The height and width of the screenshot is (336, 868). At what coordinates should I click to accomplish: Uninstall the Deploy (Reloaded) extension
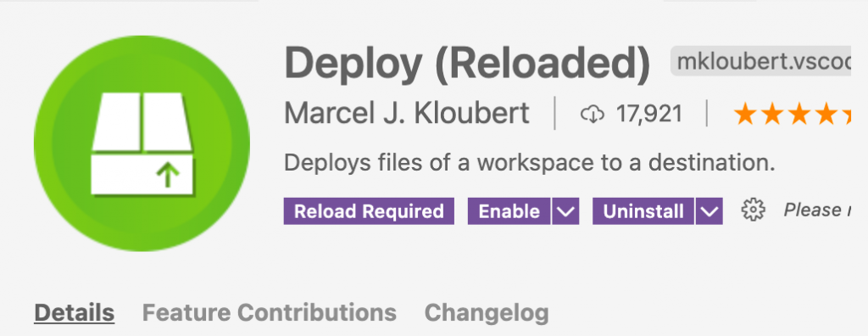point(643,211)
